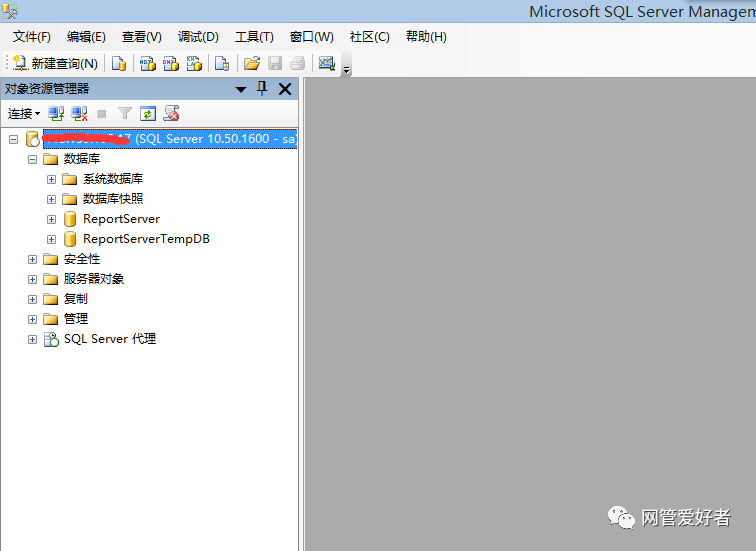The height and width of the screenshot is (551, 756).
Task: Click Disconnect server icon with red X
Action: pyautogui.click(x=79, y=114)
